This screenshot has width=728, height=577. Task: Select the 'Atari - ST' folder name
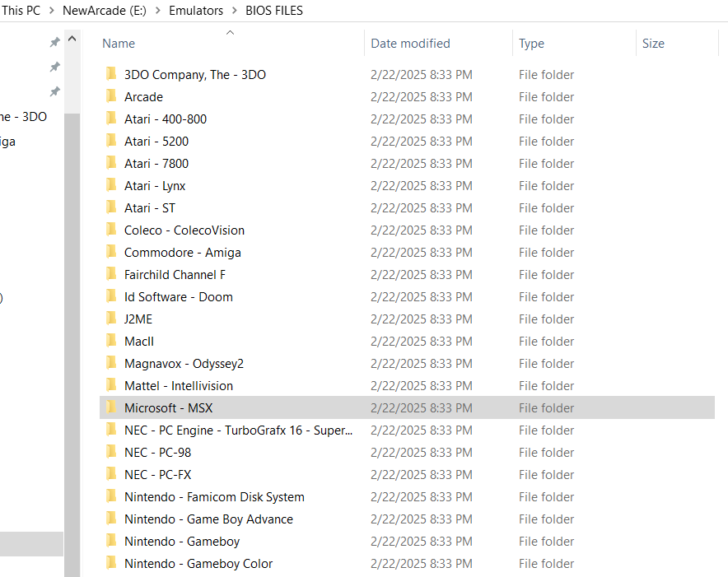150,208
